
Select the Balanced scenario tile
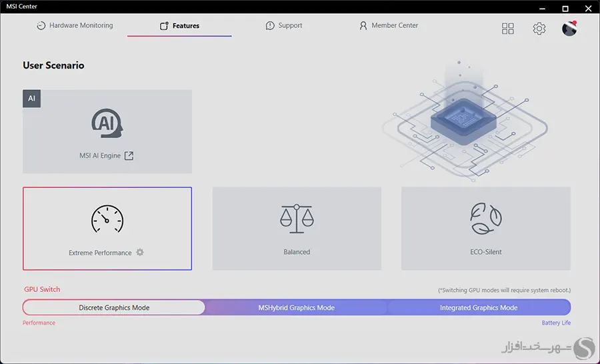point(297,229)
